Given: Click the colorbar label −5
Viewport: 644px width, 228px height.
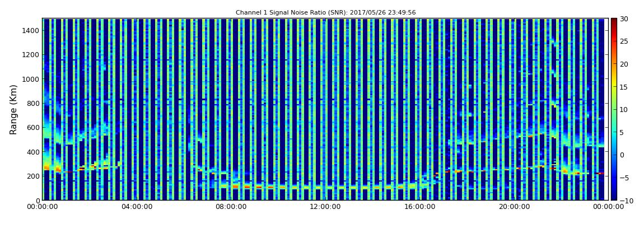Looking at the screenshot, I should 624,178.
